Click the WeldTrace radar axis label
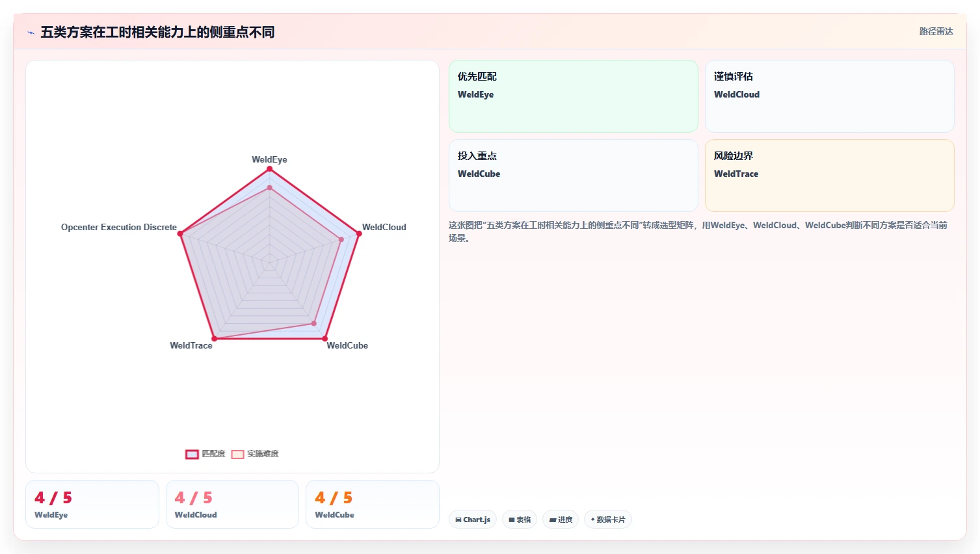980x554 pixels. pos(191,345)
